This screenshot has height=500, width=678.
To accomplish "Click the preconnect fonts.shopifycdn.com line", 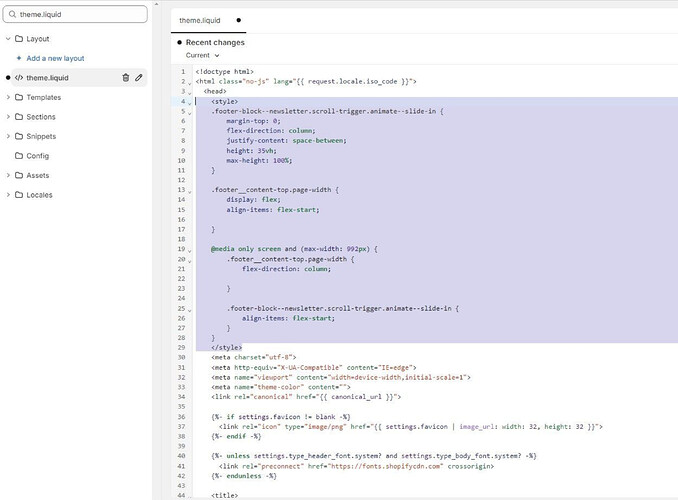I will (x=356, y=466).
